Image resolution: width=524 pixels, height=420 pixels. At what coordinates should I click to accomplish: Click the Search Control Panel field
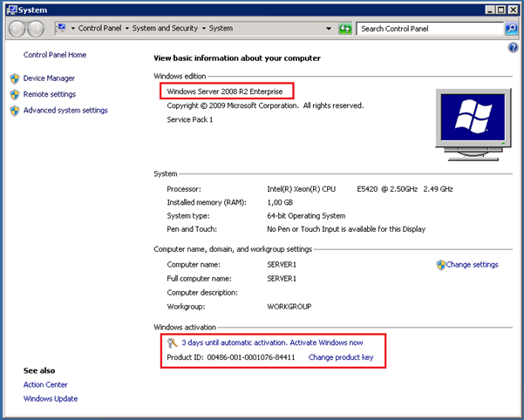pos(429,29)
